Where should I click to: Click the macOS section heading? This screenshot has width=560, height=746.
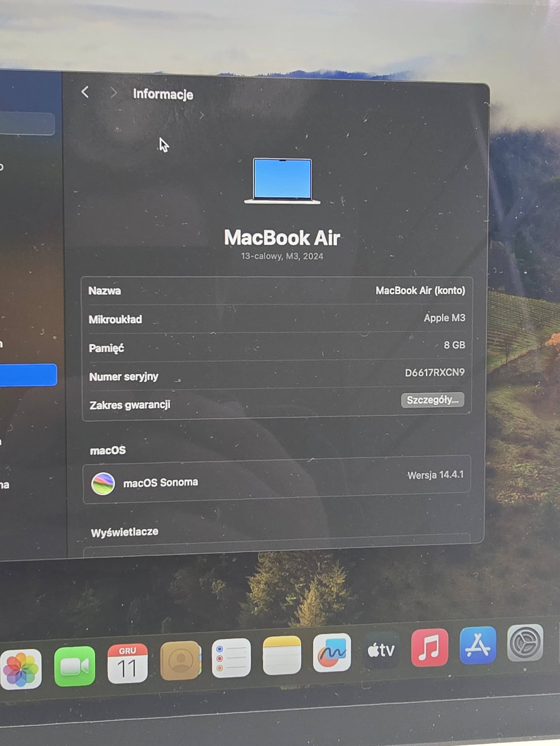[108, 450]
